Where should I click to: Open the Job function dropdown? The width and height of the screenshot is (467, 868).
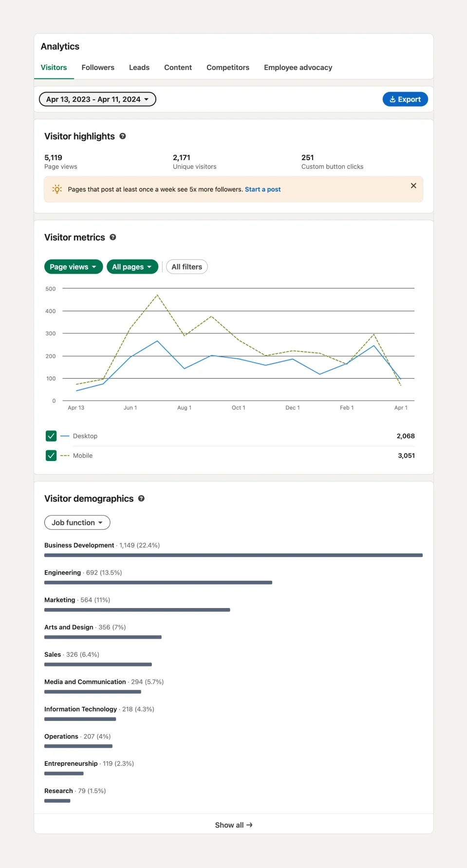pos(77,522)
